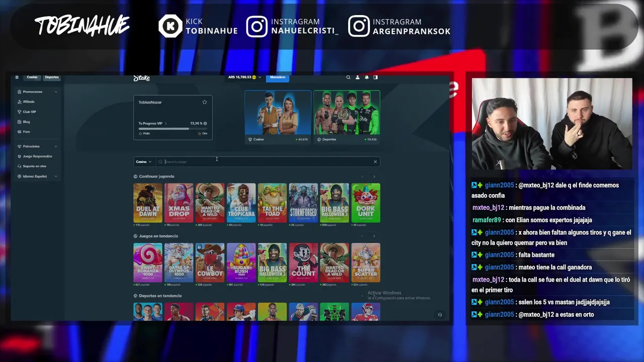This screenshot has height=362, width=644.
Task: Click the Oro VIP level label
Action: (x=203, y=134)
